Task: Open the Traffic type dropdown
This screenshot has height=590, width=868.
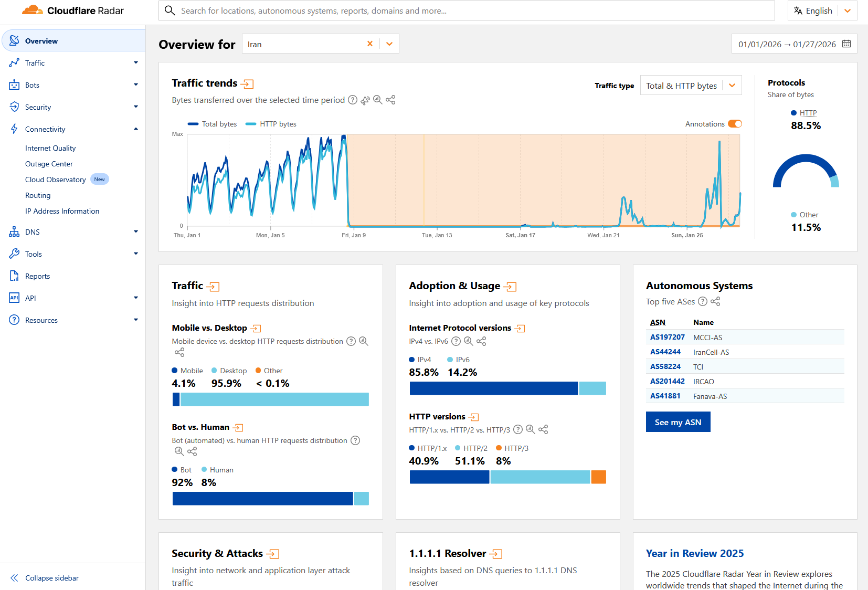Action: coord(691,85)
